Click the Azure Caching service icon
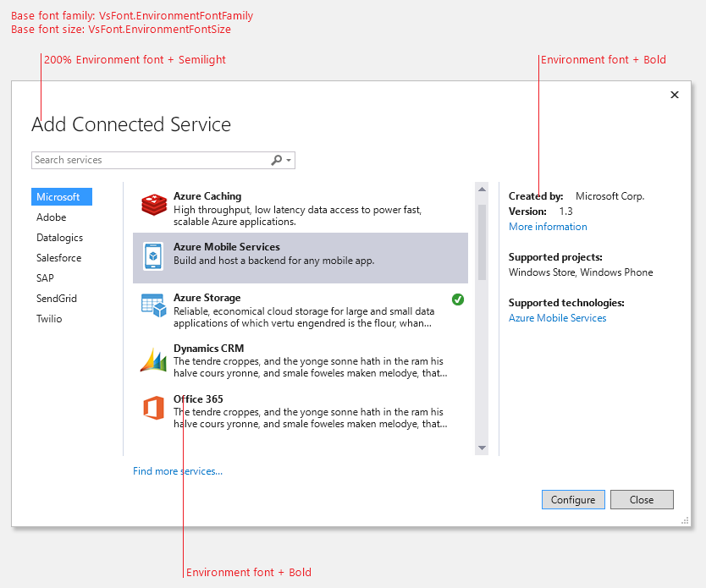Image resolution: width=706 pixels, height=588 pixels. 153,205
